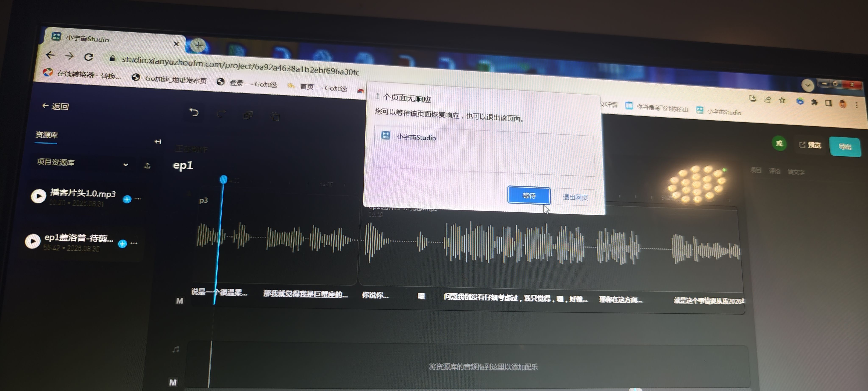868x391 pixels.
Task: Click the 退出网页 button
Action: tap(575, 197)
